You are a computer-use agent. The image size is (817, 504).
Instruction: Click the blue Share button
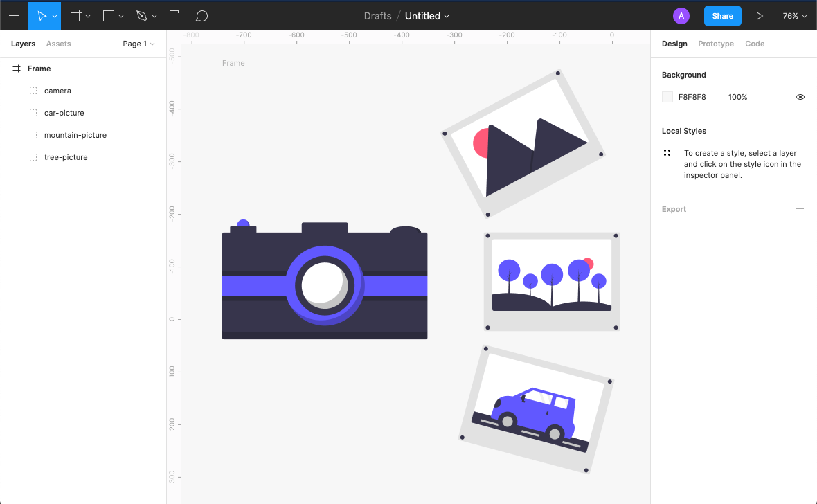(x=722, y=16)
